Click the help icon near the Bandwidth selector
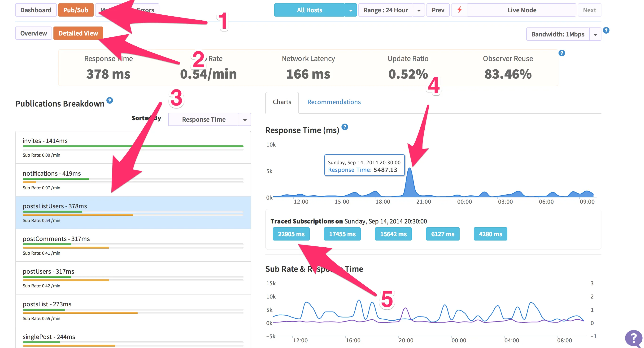The image size is (644, 348). click(x=606, y=30)
